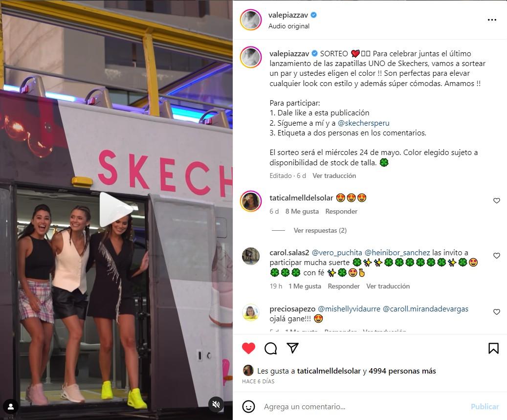Screen dimensions: 507x420
Task: Play the Skechers reel video
Action: pyautogui.click(x=115, y=209)
